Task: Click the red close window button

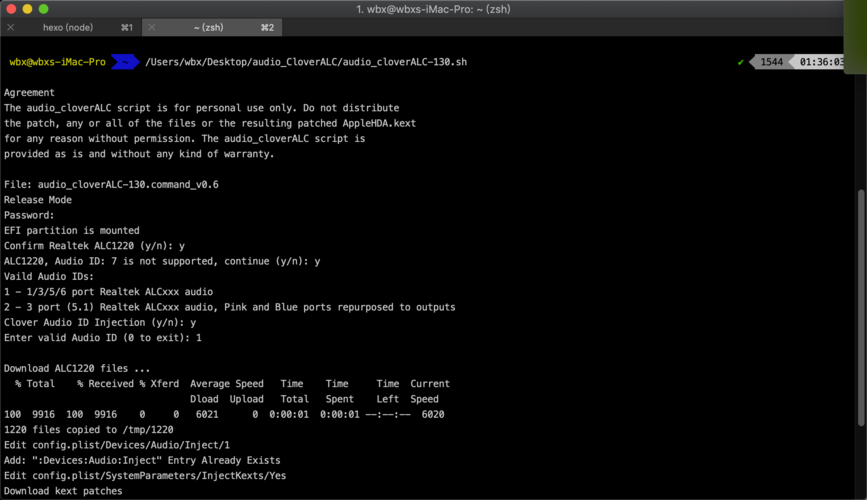Action: 11,9
